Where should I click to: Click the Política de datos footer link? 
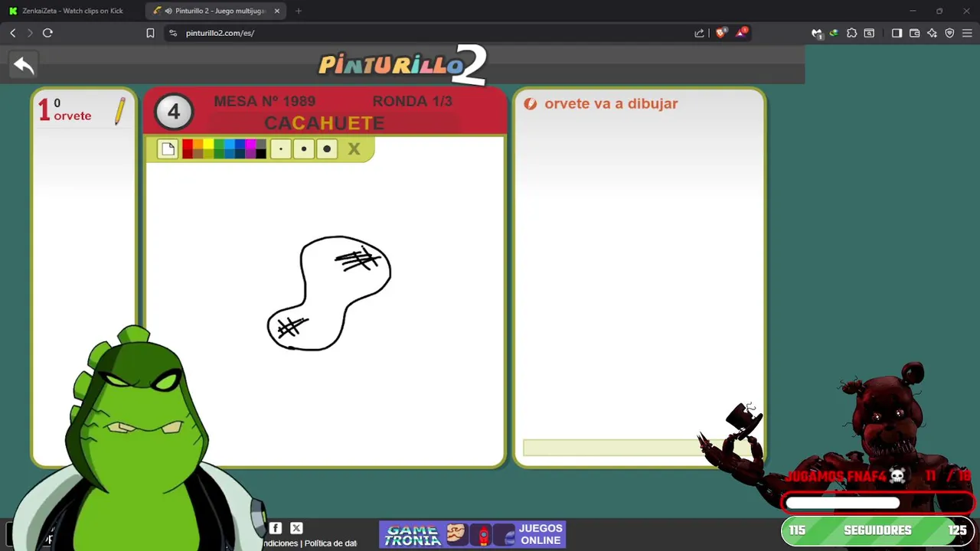coord(331,543)
